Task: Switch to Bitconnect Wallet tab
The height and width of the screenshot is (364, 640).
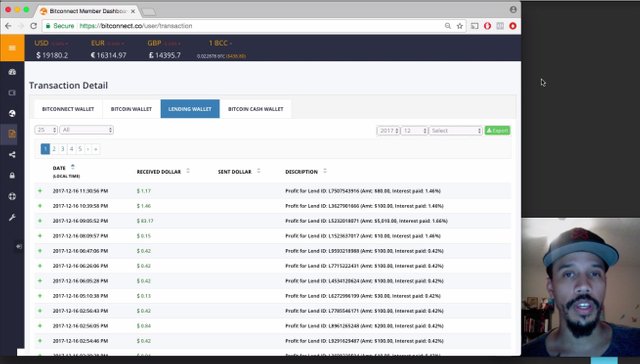Action: click(68, 109)
